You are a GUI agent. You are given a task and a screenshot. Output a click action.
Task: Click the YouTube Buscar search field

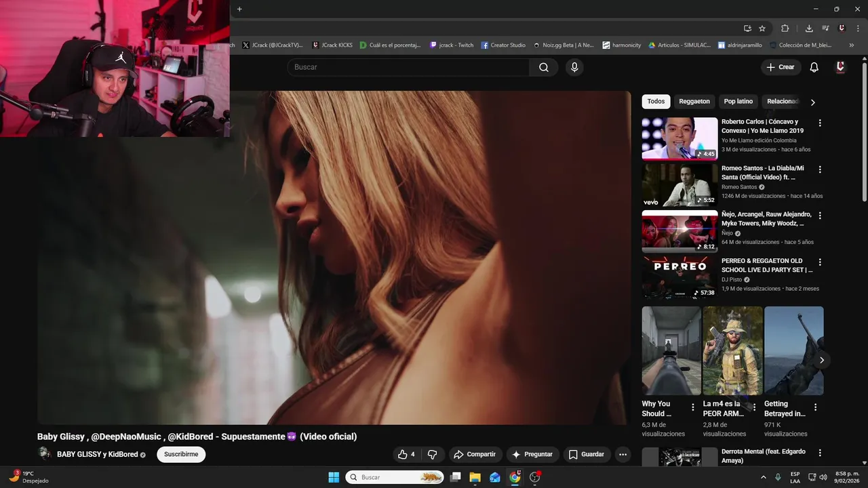[408, 67]
